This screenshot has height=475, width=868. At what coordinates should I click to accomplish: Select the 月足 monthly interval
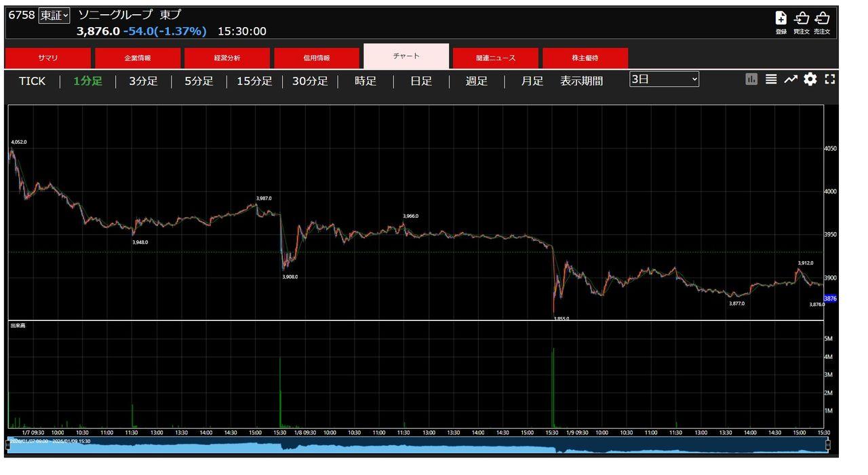(x=532, y=81)
